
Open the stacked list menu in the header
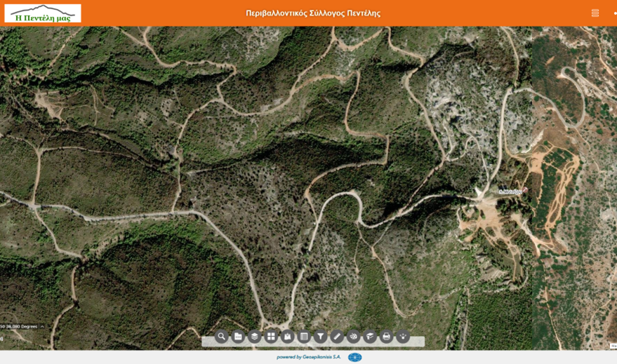tap(595, 13)
